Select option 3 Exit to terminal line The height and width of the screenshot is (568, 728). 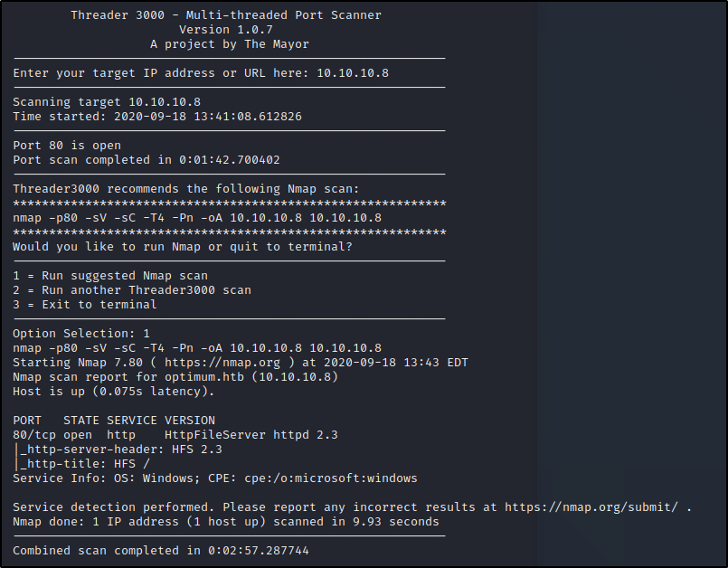click(x=85, y=305)
